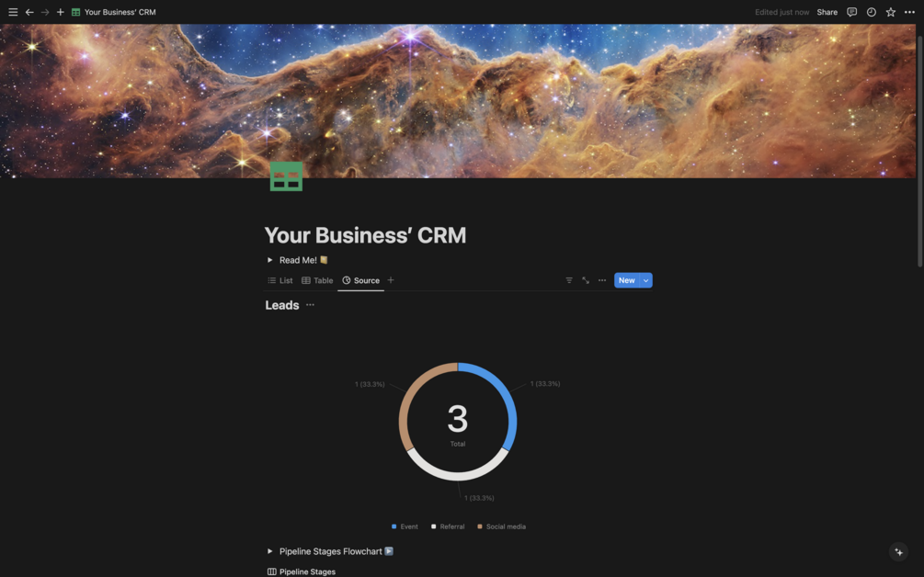
Task: Switch to the List view tab
Action: pos(279,280)
